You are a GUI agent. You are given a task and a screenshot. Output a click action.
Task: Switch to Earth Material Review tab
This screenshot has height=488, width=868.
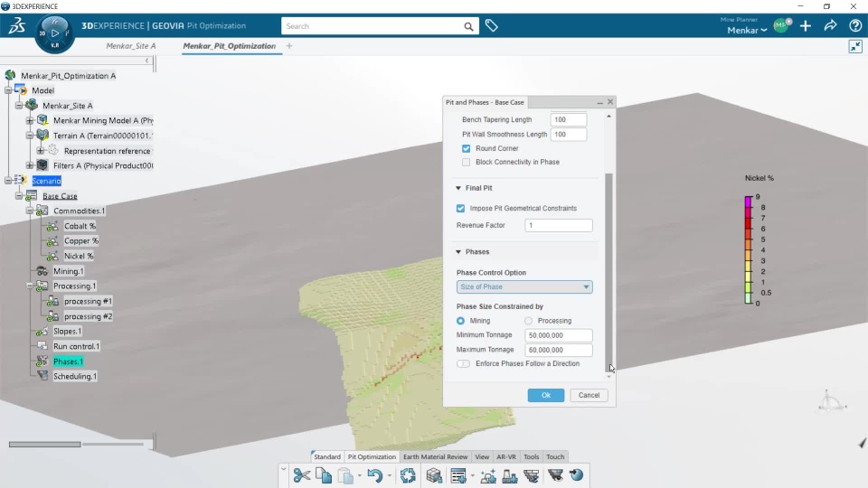[x=436, y=457]
